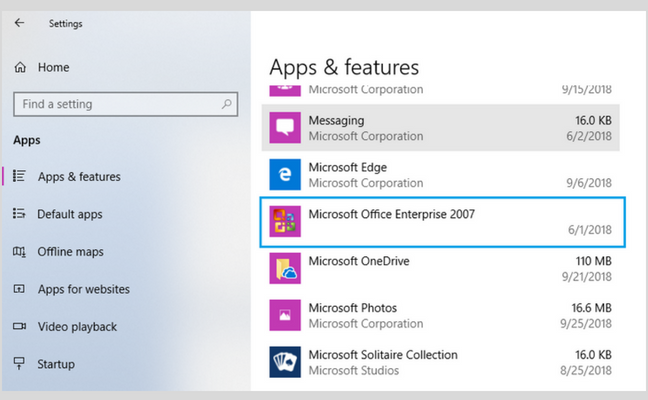Screen dimensions: 648x400
Task: Click the Home house icon
Action: 20,67
